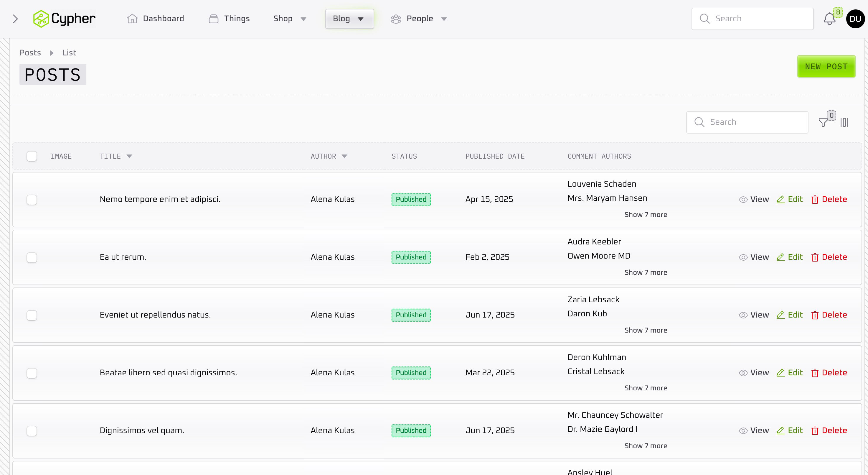Delete the 'Eveniet ut repellendus natus.' post
The height and width of the screenshot is (475, 868).
click(829, 315)
